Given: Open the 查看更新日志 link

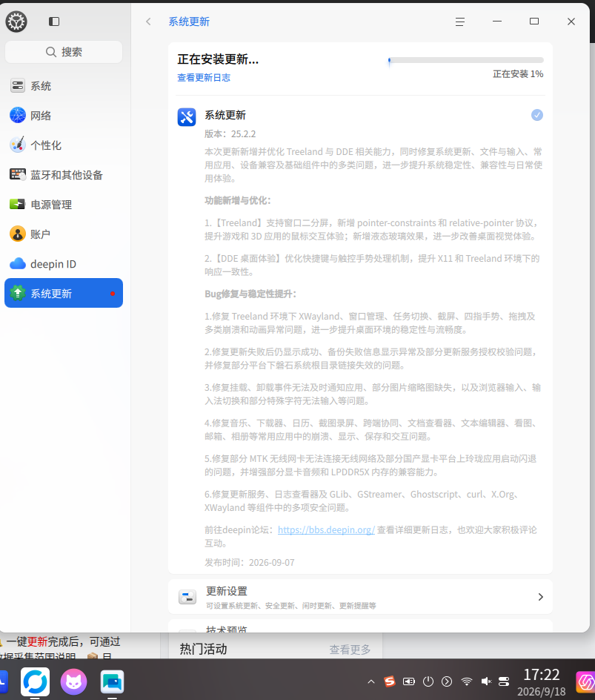Looking at the screenshot, I should pyautogui.click(x=204, y=78).
